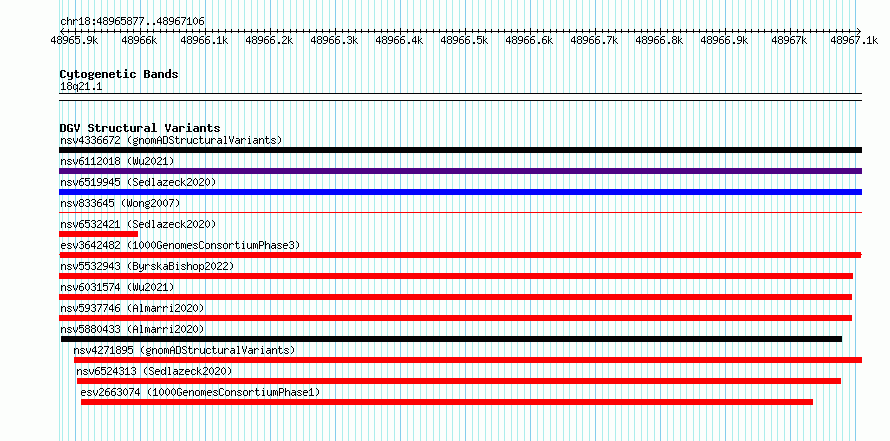Image resolution: width=890 pixels, height=441 pixels.
Task: Click ruler position 48967k
Action: [790, 40]
